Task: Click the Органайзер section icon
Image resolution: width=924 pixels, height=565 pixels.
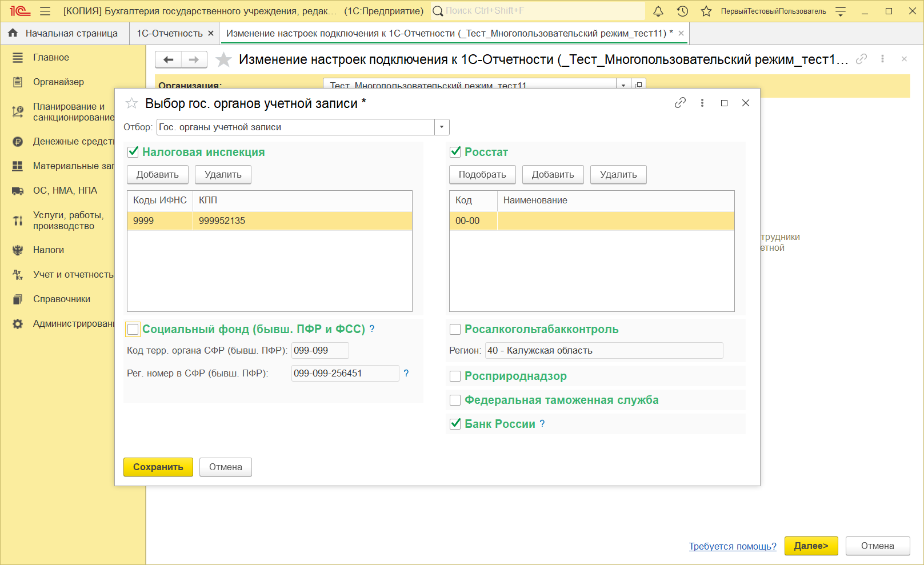Action: [x=18, y=82]
